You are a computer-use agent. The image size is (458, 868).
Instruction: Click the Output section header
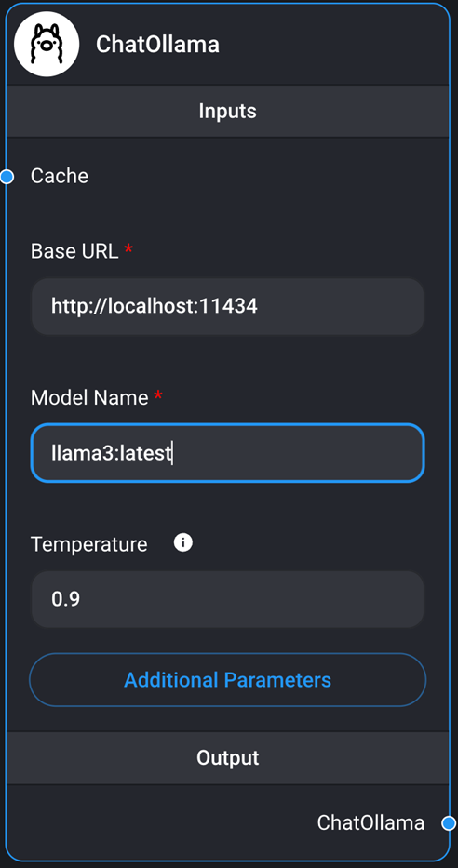(x=228, y=758)
